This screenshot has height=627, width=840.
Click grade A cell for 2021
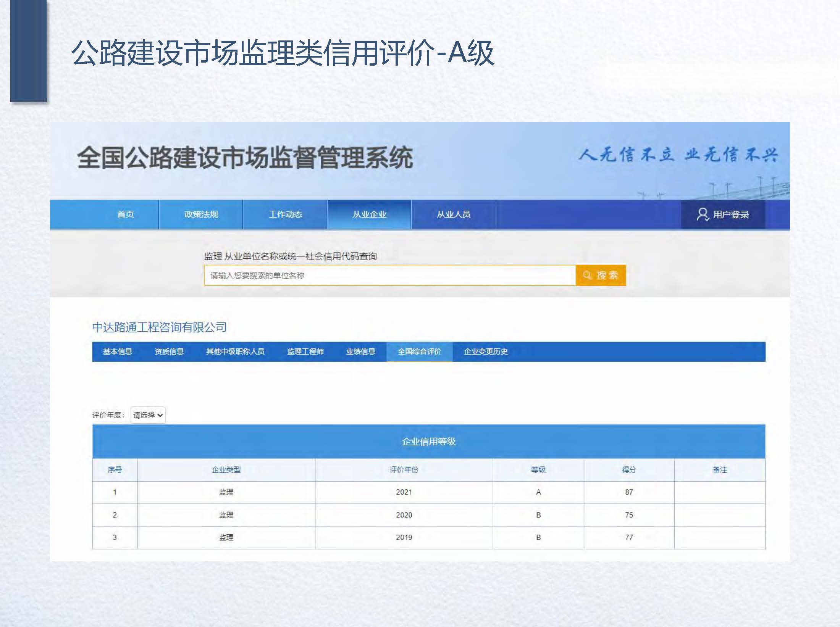click(538, 492)
